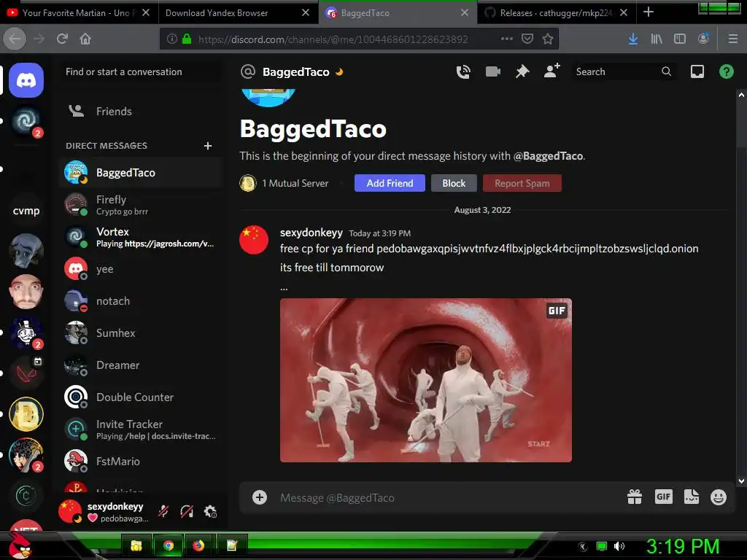Viewport: 747px width, 560px height.
Task: Toggle deafen headphones in user panel
Action: [187, 512]
